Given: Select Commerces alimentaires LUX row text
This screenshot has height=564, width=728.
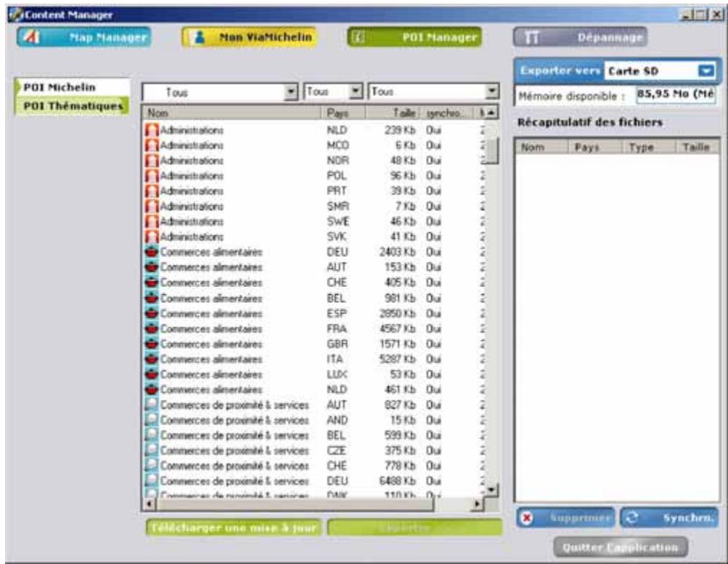Looking at the screenshot, I should tap(211, 374).
